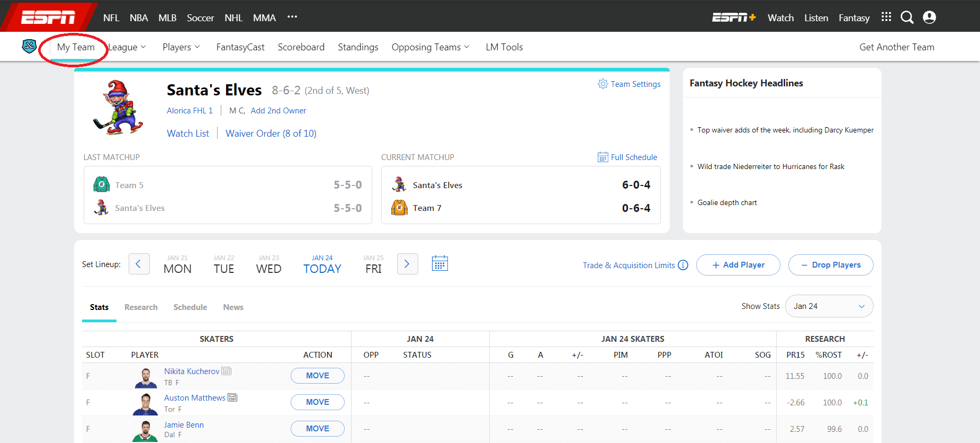Click the Add 2nd Owner link
The height and width of the screenshot is (443, 980).
pyautogui.click(x=278, y=111)
